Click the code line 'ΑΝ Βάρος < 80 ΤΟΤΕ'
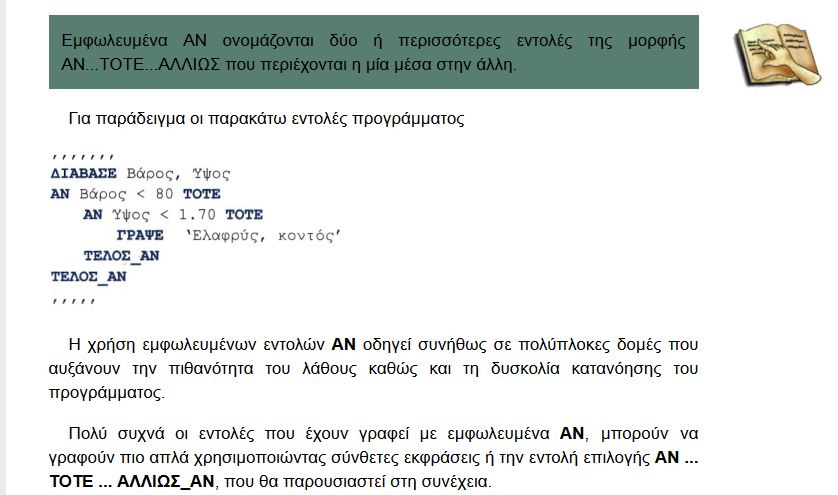 tap(135, 194)
